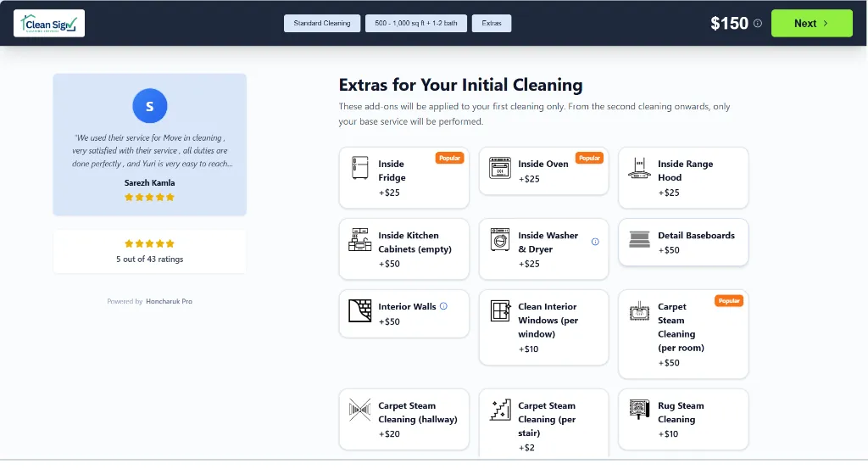Click the Inside Washer & Dryer icon
This screenshot has height=469, width=868.
(x=500, y=240)
